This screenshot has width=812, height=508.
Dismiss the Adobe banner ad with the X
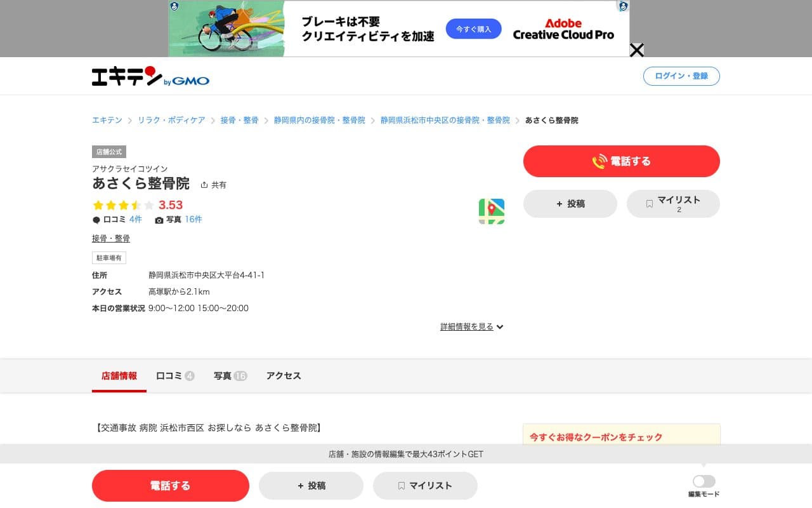coord(637,50)
